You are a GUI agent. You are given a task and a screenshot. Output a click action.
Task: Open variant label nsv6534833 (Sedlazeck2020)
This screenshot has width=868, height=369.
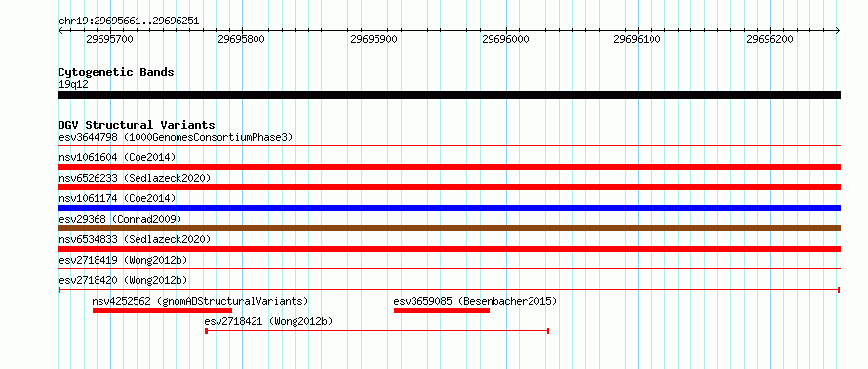pos(135,239)
